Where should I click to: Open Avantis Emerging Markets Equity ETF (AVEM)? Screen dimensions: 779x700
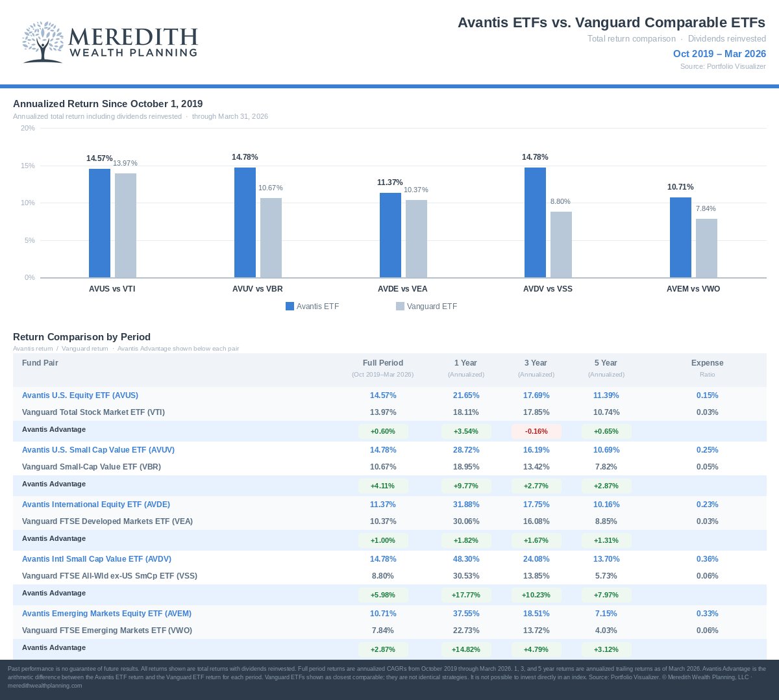click(x=106, y=614)
